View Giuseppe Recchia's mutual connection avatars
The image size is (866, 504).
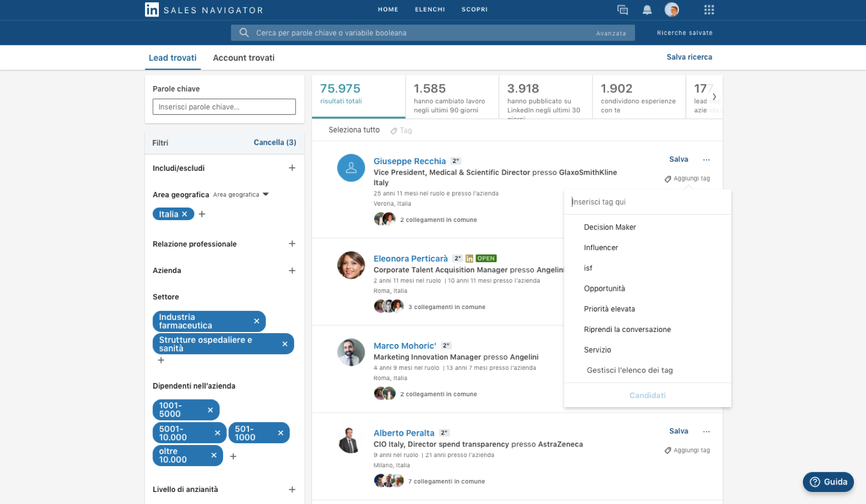coord(385,219)
